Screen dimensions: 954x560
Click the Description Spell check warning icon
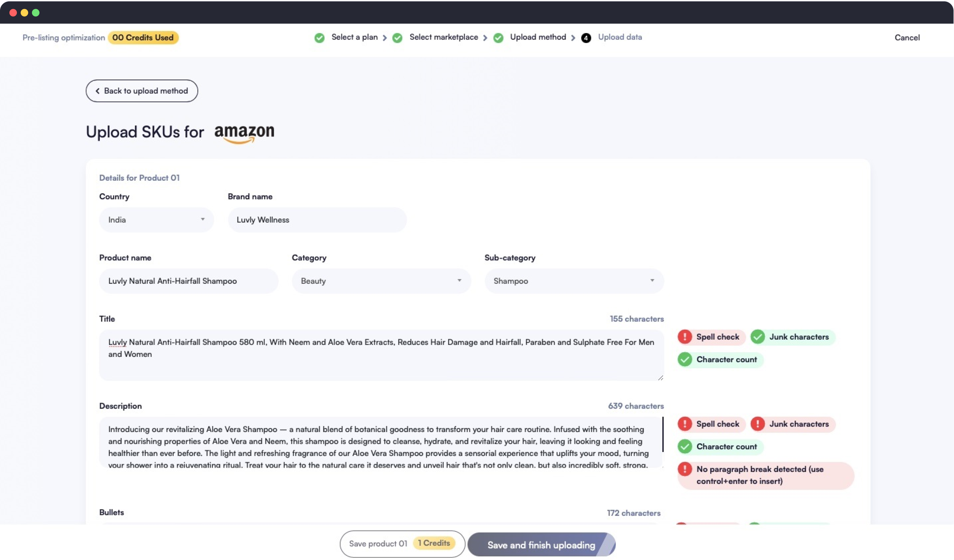click(685, 424)
